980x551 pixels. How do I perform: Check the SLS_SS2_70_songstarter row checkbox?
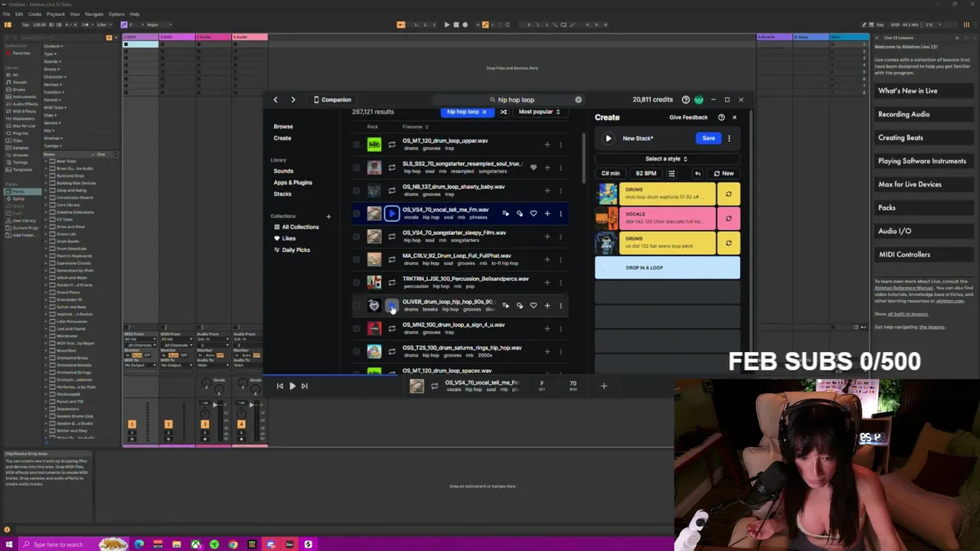tap(356, 168)
